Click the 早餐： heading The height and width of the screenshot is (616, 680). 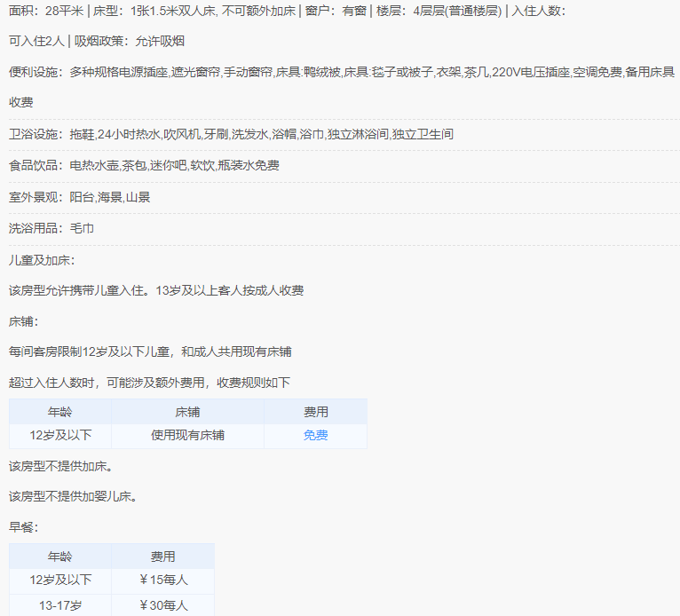[23, 527]
